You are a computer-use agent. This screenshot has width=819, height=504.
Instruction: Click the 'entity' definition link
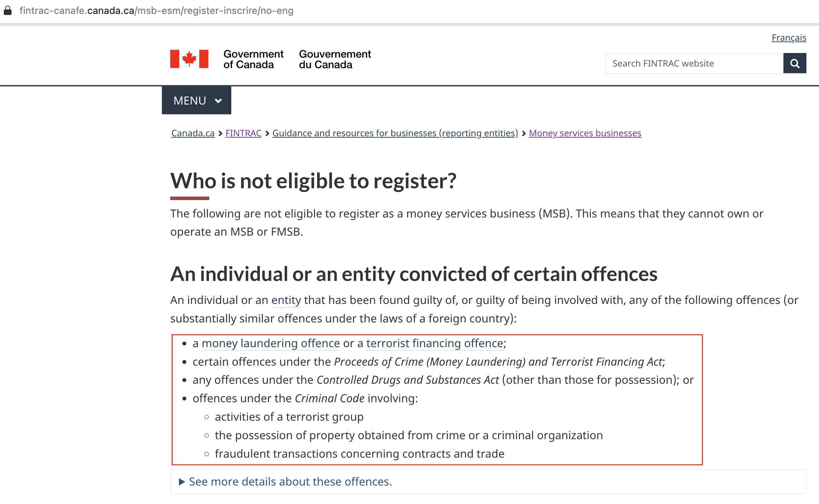286,300
